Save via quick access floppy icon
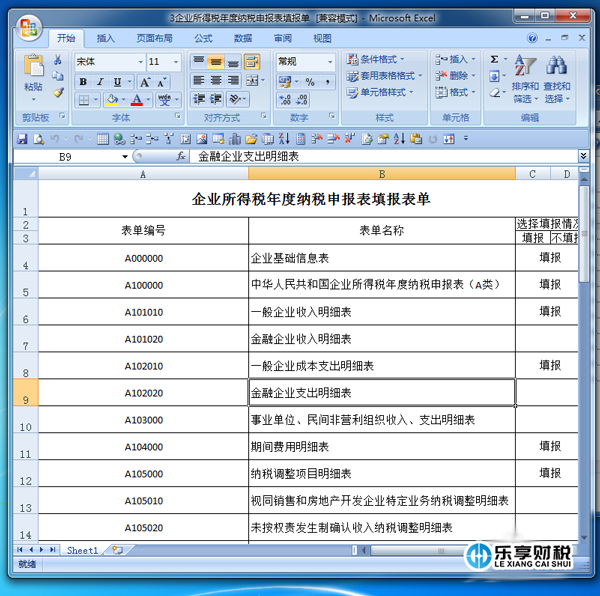The image size is (600, 596). click(x=22, y=139)
